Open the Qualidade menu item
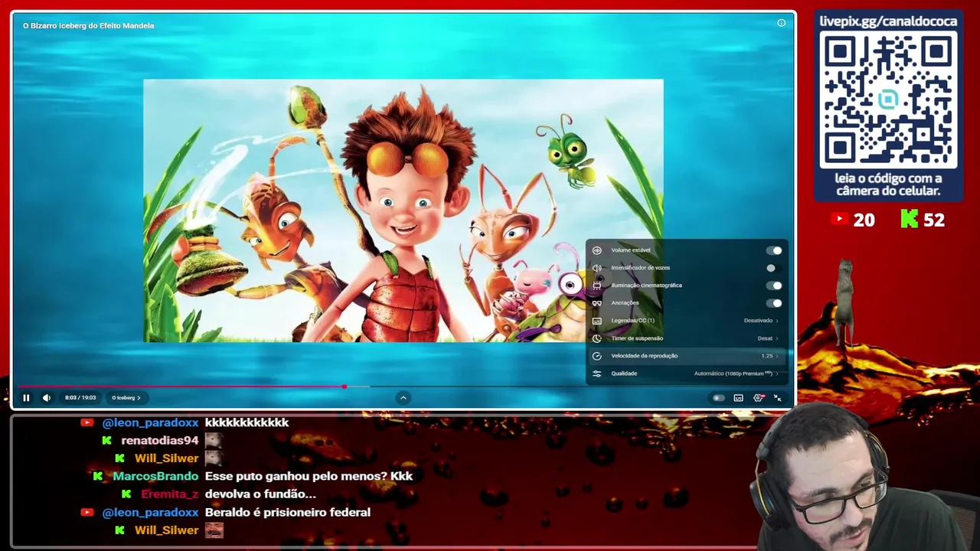This screenshot has width=980, height=551. 686,373
